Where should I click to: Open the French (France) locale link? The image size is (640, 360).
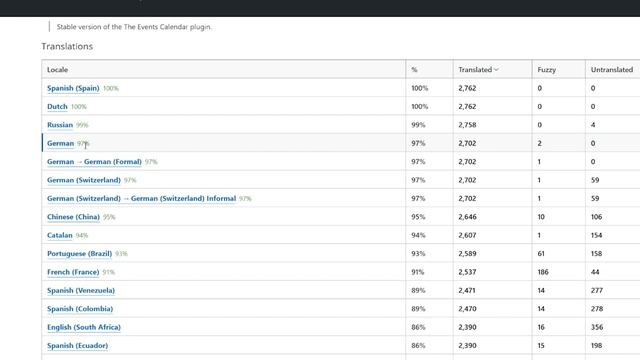[x=73, y=272]
